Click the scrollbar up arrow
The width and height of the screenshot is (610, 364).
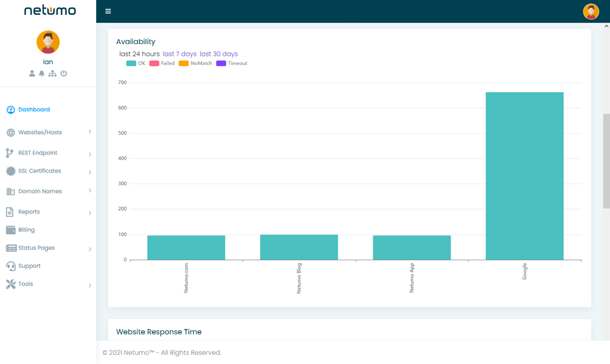point(607,26)
